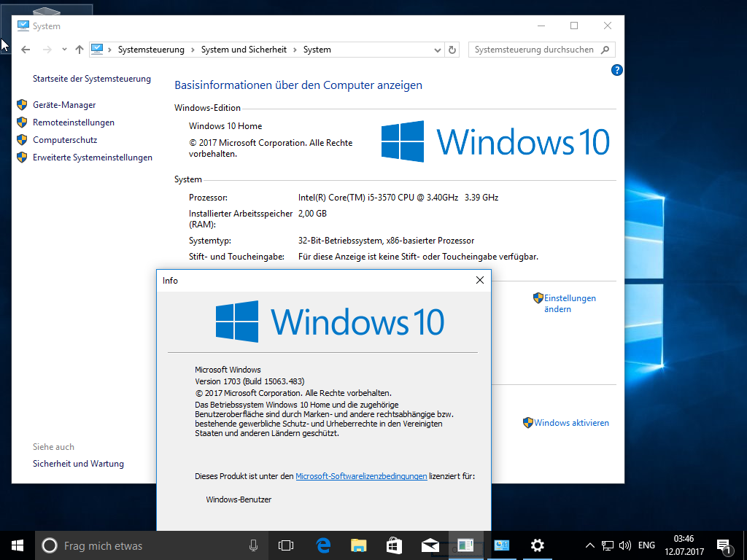Minimize the System window

pyautogui.click(x=541, y=26)
